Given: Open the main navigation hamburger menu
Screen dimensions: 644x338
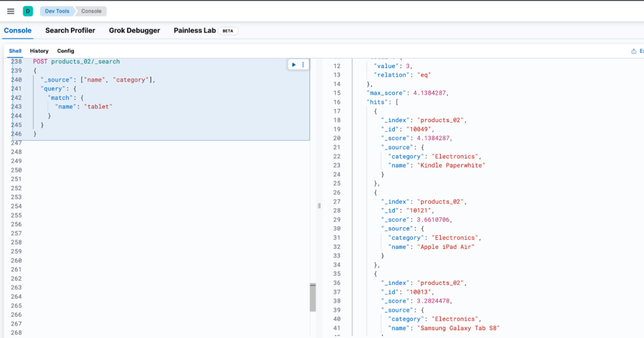Looking at the screenshot, I should [11, 11].
